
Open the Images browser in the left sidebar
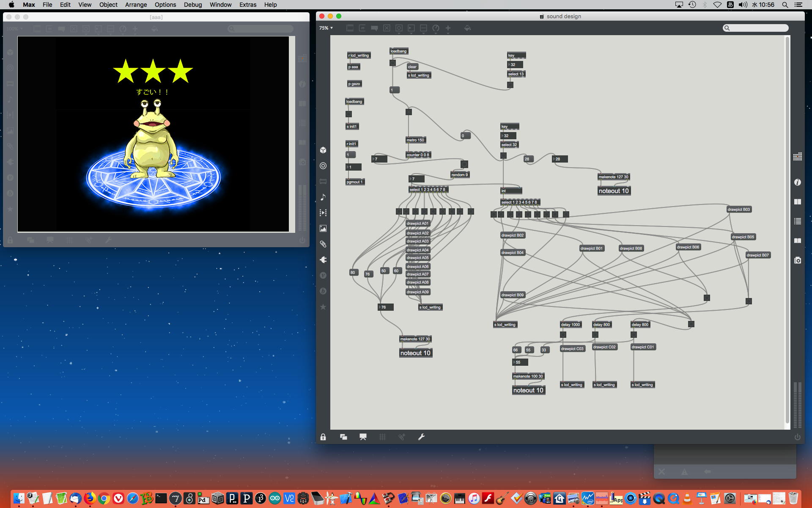(323, 229)
